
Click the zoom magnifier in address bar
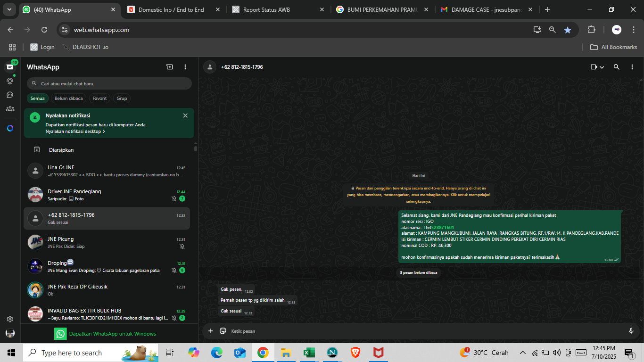pyautogui.click(x=553, y=30)
